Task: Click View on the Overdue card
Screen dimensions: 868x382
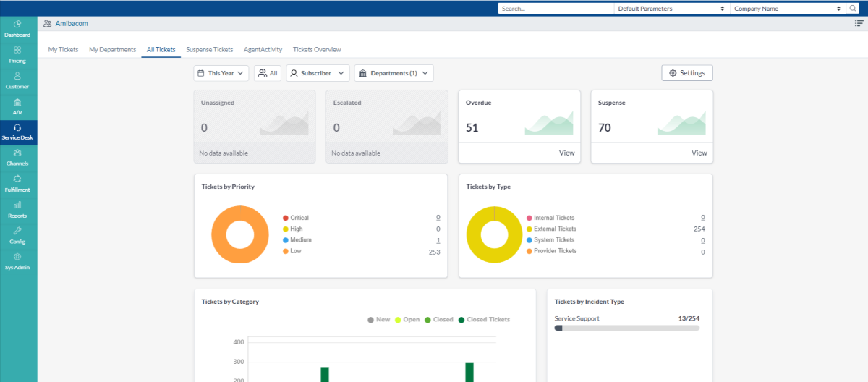Action: [x=567, y=153]
